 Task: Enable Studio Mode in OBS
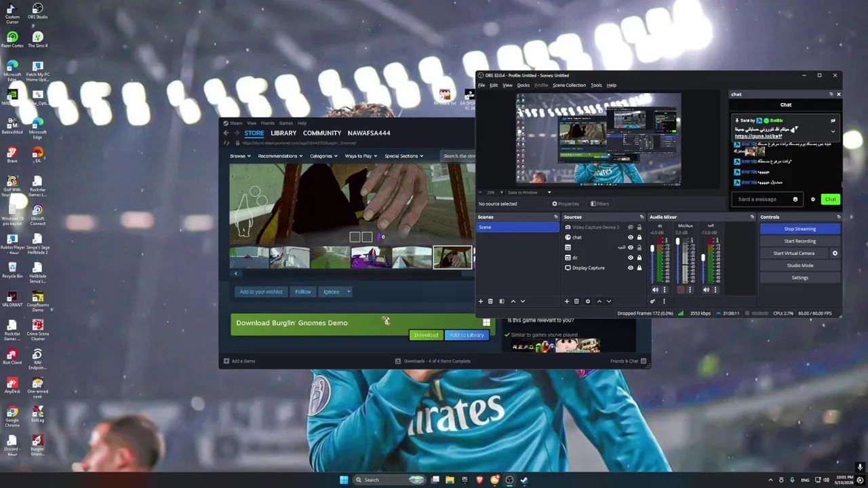click(x=800, y=266)
